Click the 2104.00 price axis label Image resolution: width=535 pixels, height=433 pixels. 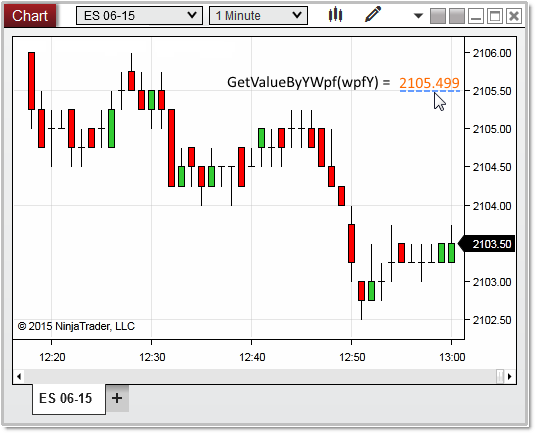[492, 206]
